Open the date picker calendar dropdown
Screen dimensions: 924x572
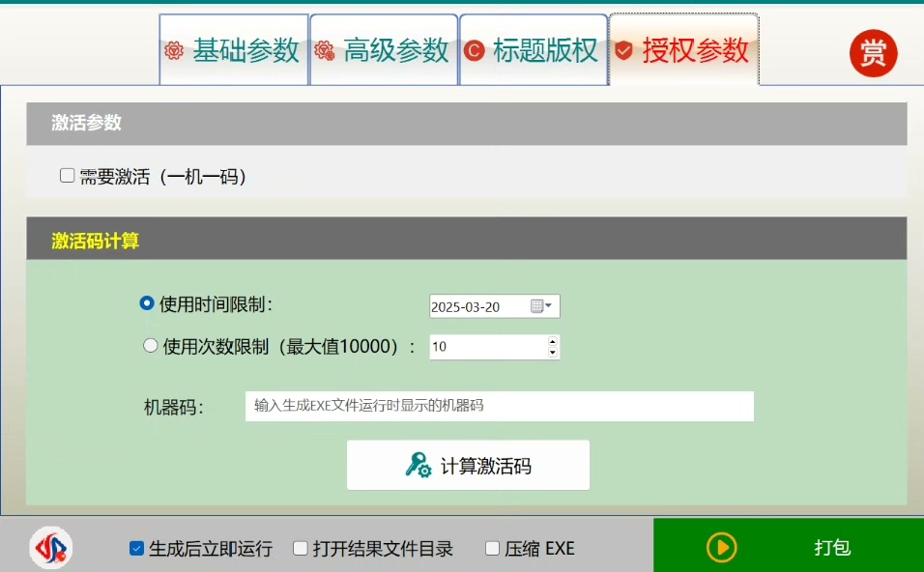point(541,305)
